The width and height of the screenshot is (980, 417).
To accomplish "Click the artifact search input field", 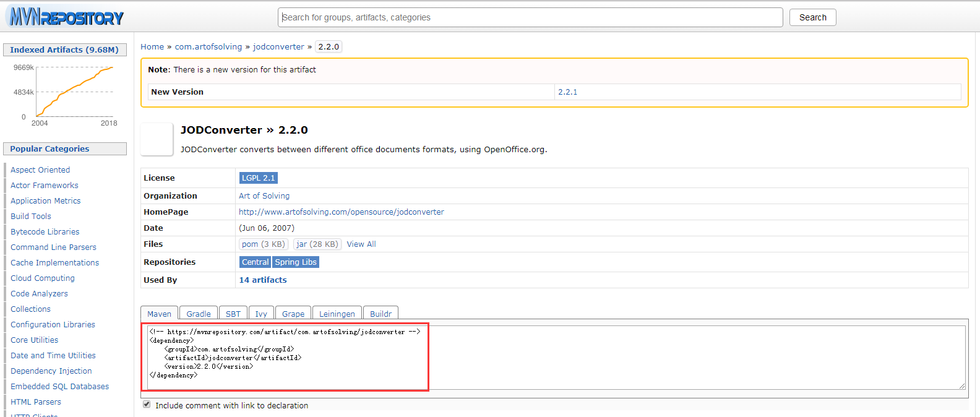I will pyautogui.click(x=530, y=17).
